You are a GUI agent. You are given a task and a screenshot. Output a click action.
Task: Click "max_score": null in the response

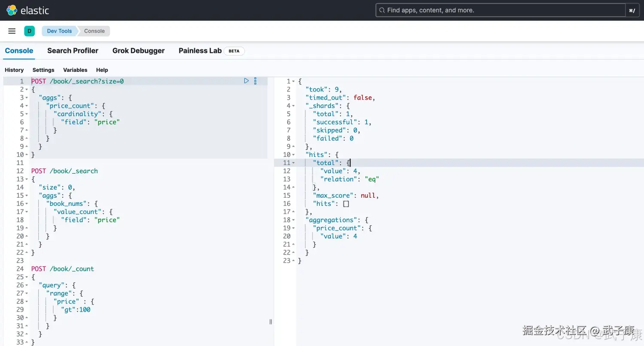pyautogui.click(x=346, y=196)
